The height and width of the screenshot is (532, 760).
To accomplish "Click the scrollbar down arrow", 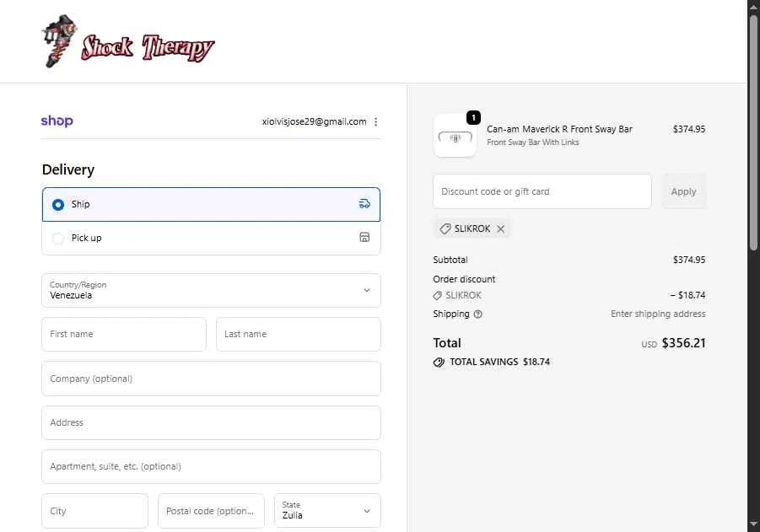I will coord(753,524).
